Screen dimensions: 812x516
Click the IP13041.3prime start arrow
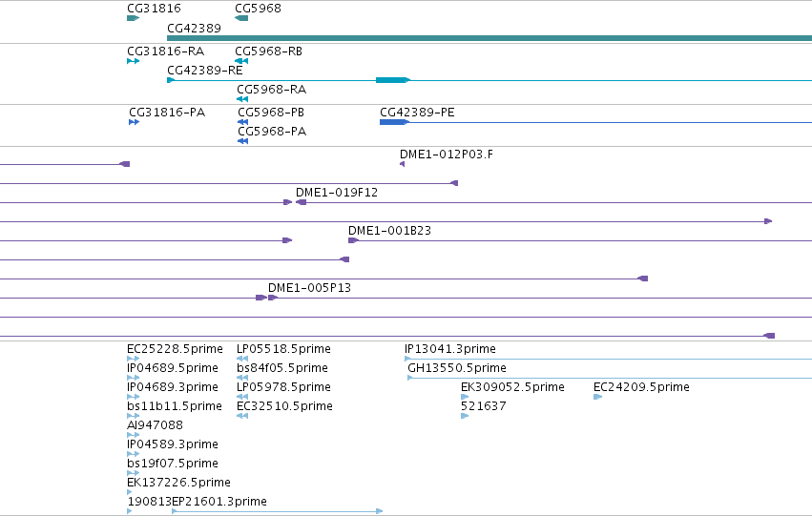pos(407,359)
